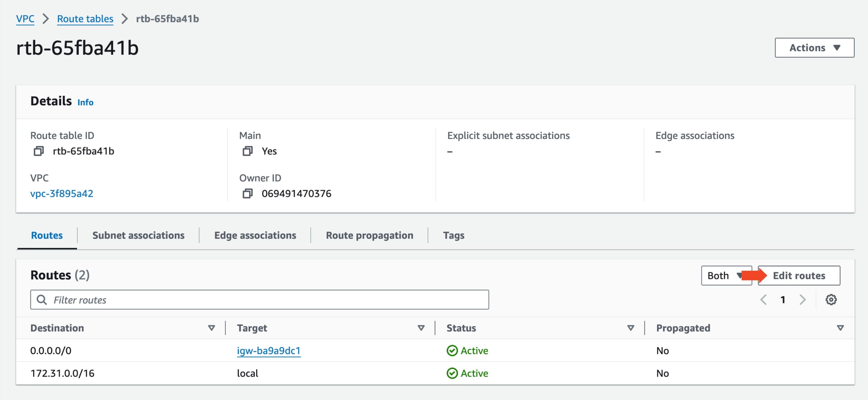
Task: Click the copy icon next to Owner ID
Action: pyautogui.click(x=248, y=193)
